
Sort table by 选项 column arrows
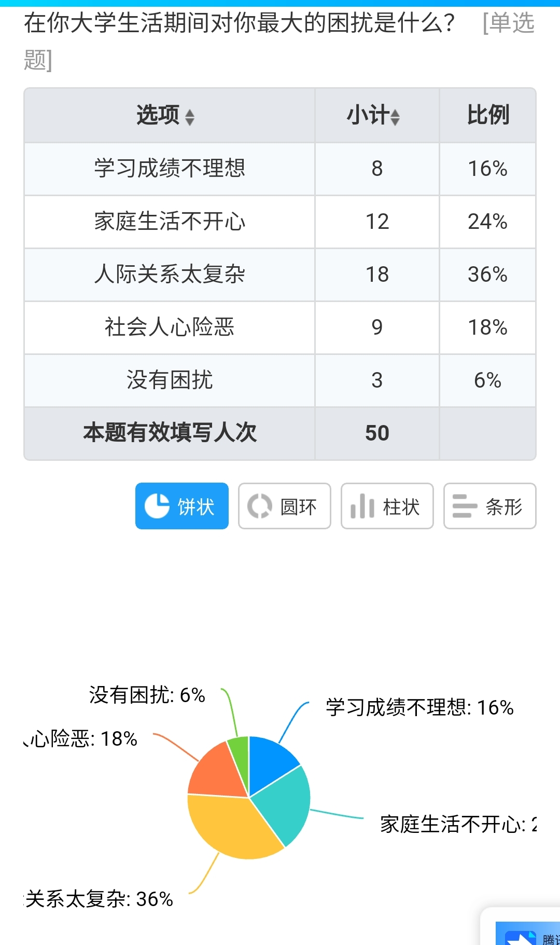pyautogui.click(x=190, y=117)
